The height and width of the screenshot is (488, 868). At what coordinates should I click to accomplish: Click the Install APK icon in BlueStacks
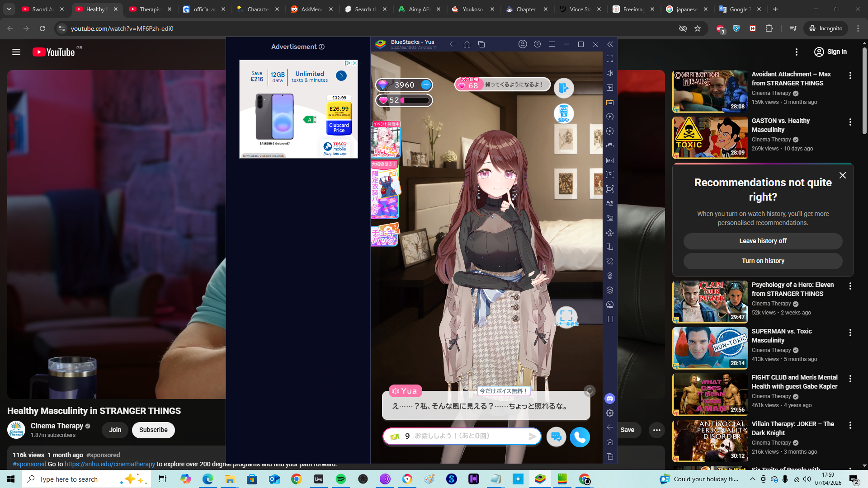pyautogui.click(x=610, y=160)
